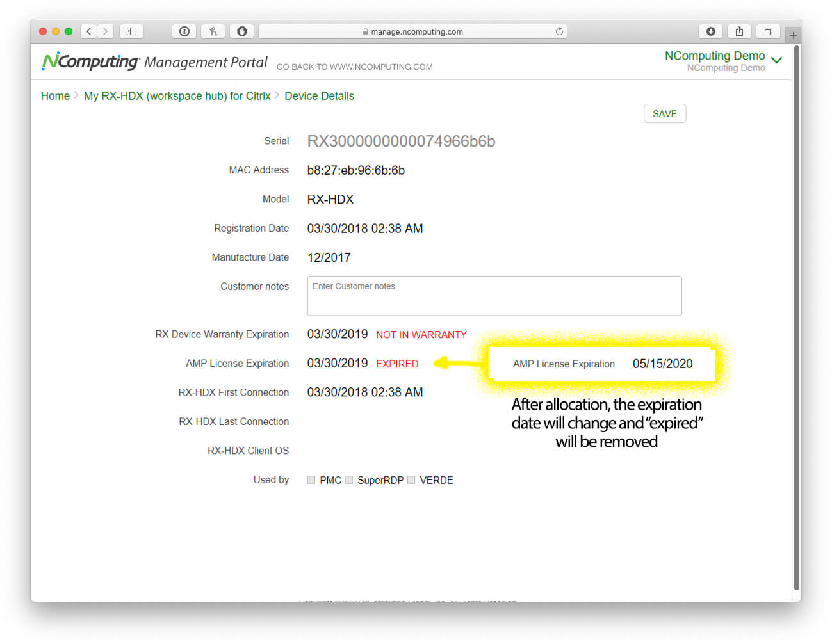
Task: Click the NOT IN WARRANTY status
Action: click(421, 335)
